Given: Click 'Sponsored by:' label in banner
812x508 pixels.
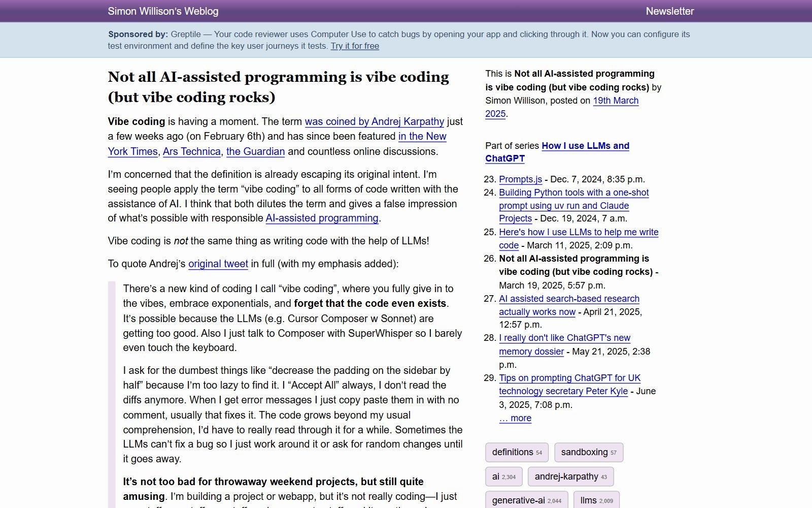Looking at the screenshot, I should pyautogui.click(x=138, y=34).
